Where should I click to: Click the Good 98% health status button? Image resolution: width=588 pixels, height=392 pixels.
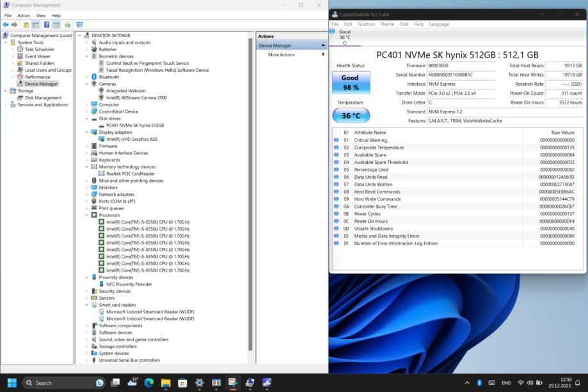click(350, 83)
